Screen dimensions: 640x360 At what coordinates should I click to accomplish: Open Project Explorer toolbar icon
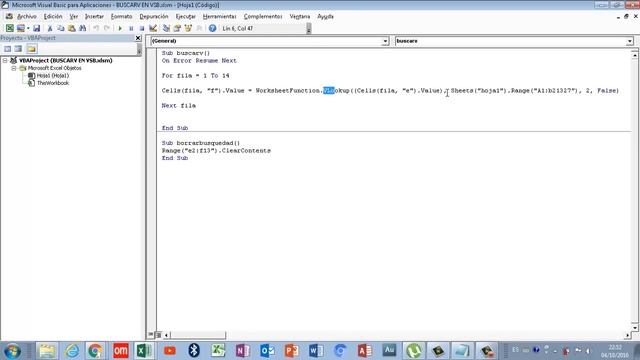[166, 28]
